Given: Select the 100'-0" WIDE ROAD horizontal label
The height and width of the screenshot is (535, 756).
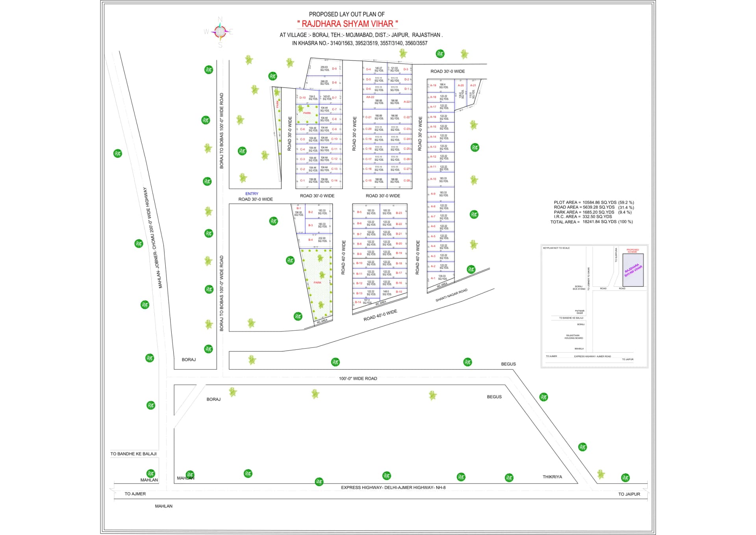Looking at the screenshot, I should pos(358,379).
